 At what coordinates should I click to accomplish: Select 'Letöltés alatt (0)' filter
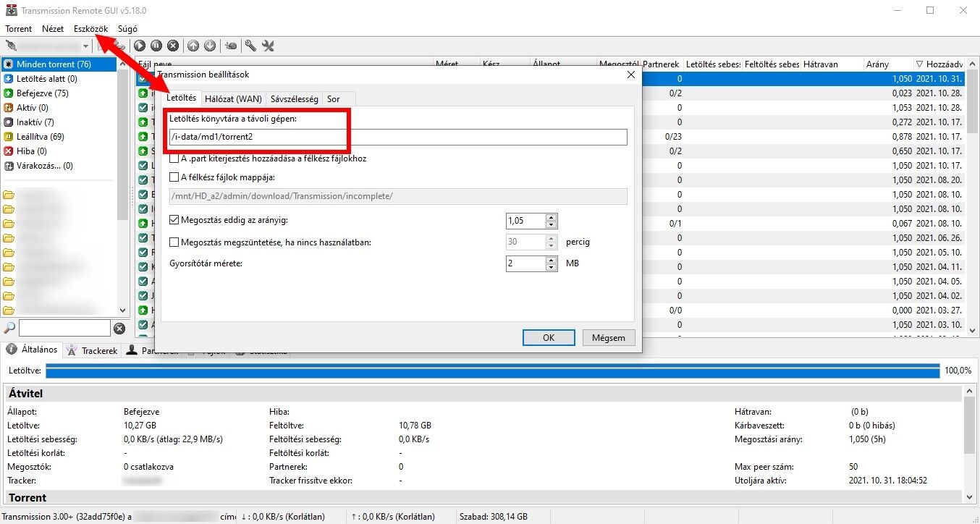pos(59,79)
